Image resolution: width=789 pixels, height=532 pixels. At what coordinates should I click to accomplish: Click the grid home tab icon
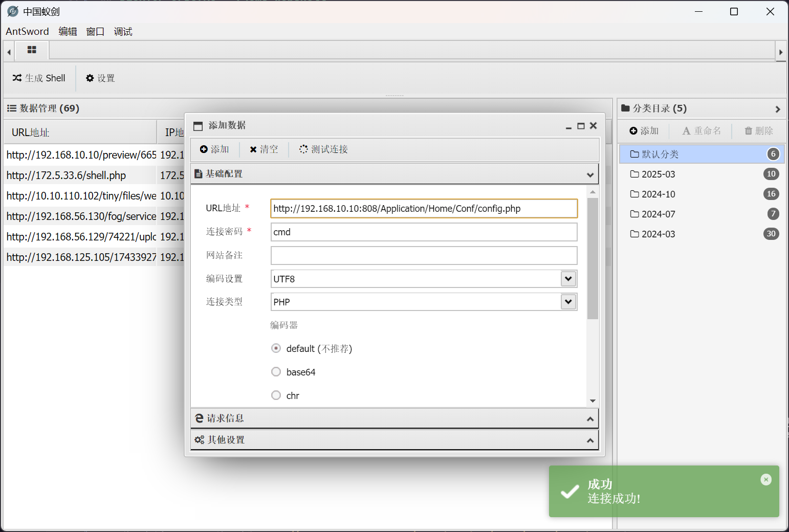pyautogui.click(x=32, y=50)
